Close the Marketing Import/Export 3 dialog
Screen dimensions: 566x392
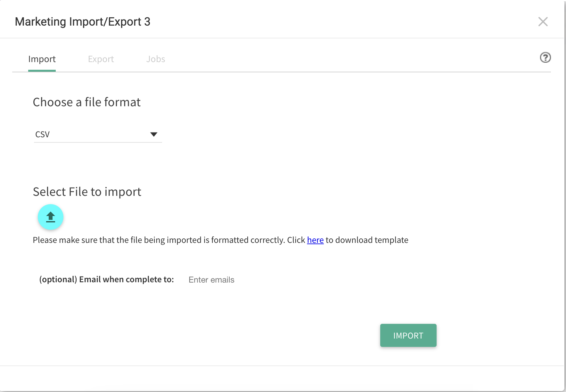(x=543, y=22)
